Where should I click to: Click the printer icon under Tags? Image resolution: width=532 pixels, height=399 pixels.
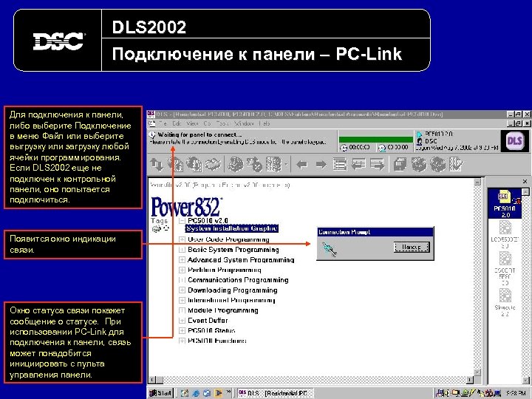coord(156,229)
